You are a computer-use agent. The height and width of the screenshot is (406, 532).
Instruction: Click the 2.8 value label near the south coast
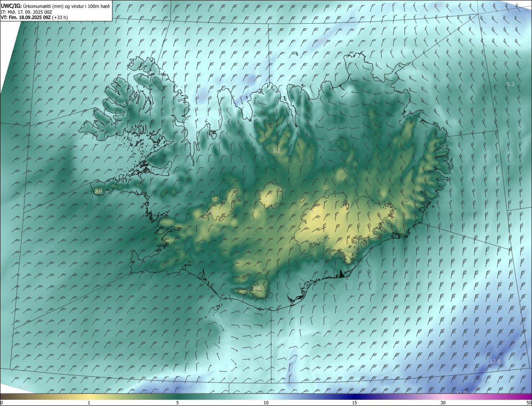click(x=256, y=288)
